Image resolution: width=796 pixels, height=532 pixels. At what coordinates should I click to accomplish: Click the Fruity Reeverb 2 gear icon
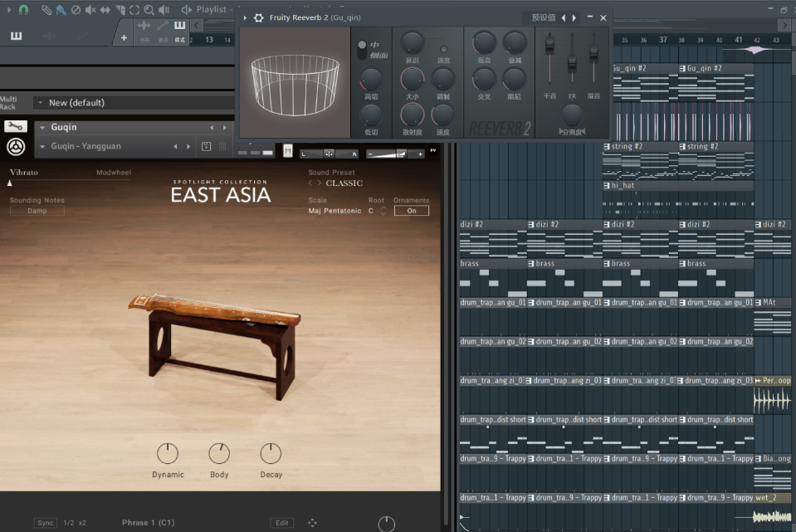click(x=258, y=17)
